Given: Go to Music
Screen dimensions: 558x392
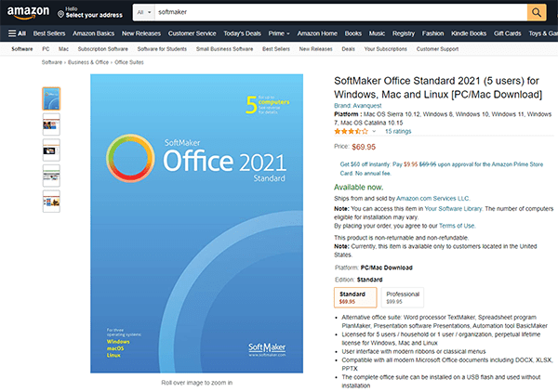Looking at the screenshot, I should [x=377, y=33].
